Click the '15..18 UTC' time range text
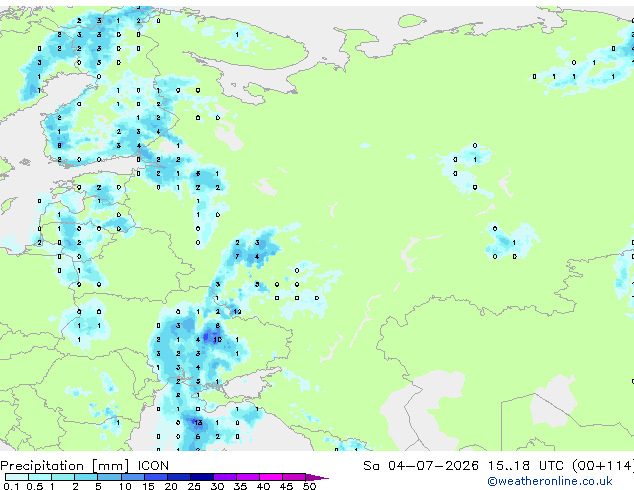 tap(526, 466)
